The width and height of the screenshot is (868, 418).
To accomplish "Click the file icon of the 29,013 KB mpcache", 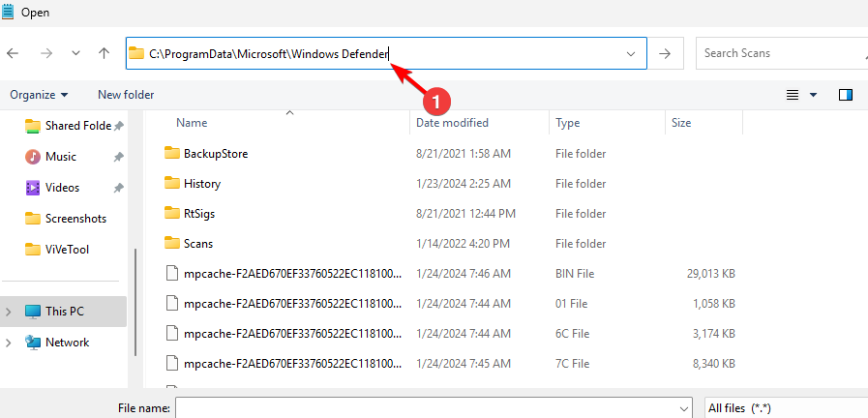I will click(x=173, y=273).
